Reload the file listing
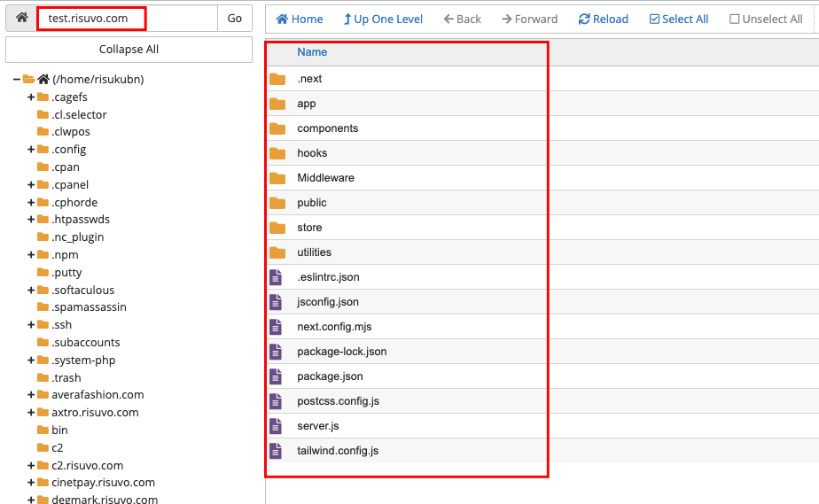 pos(603,19)
